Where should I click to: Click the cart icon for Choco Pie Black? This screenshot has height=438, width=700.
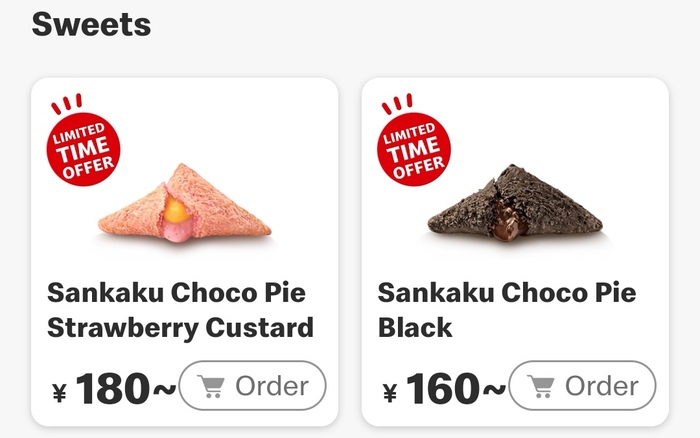542,387
